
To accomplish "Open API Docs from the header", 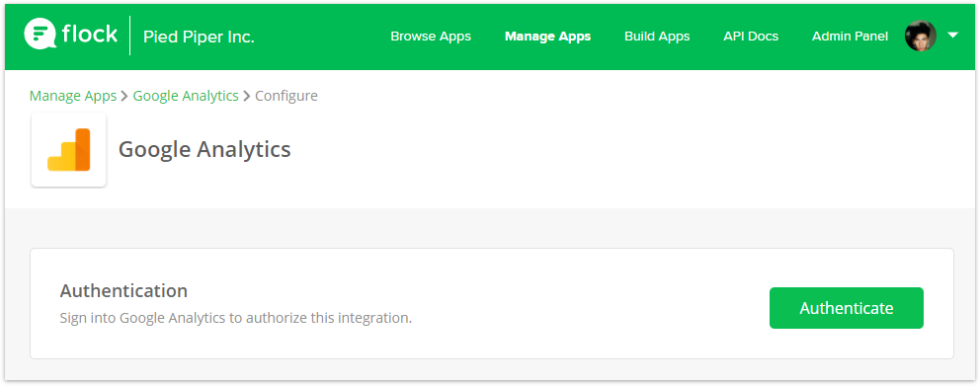I will tap(751, 37).
